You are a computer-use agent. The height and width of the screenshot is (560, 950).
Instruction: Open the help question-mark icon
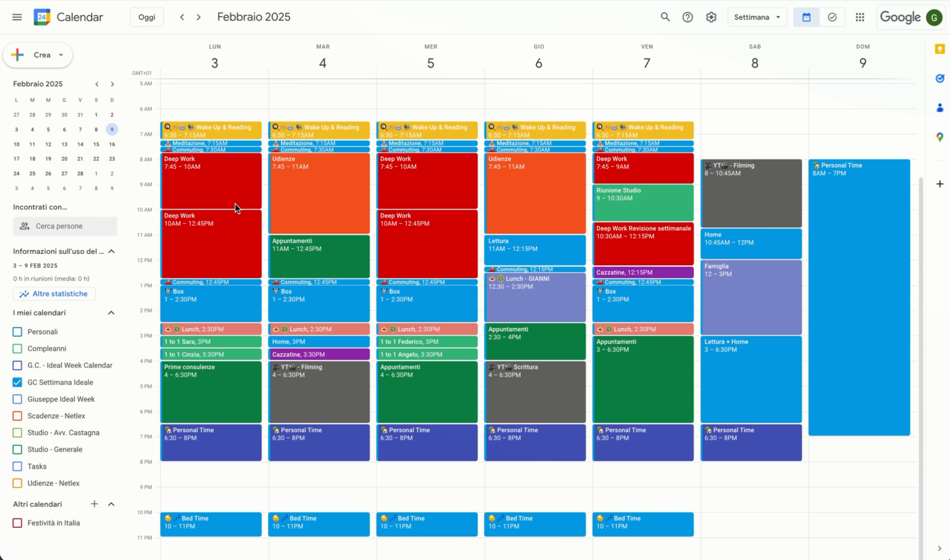[x=687, y=17]
